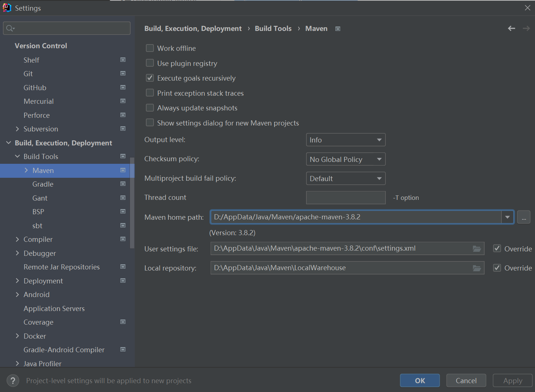Uncheck Execute goals recursively
The width and height of the screenshot is (535, 392).
tap(150, 78)
